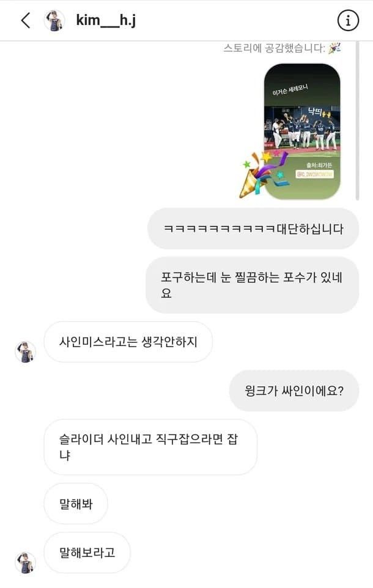Open the shared story thumbnail
This screenshot has width=373, height=588.
pyautogui.click(x=302, y=131)
